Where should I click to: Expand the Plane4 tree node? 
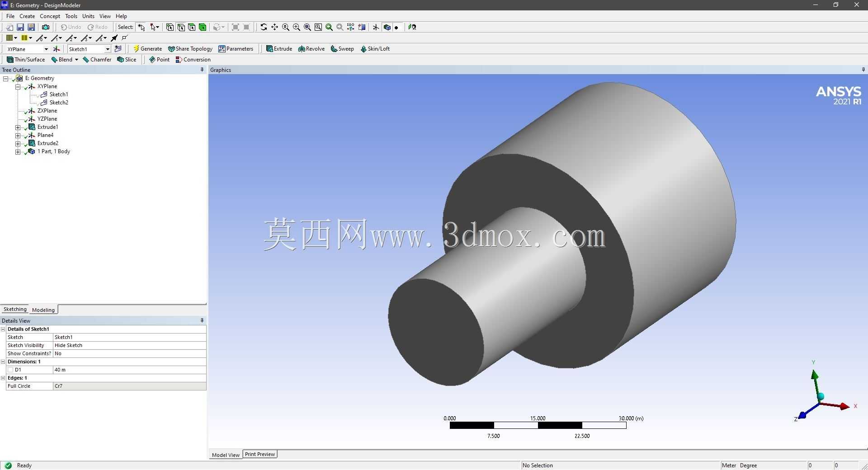(18, 135)
